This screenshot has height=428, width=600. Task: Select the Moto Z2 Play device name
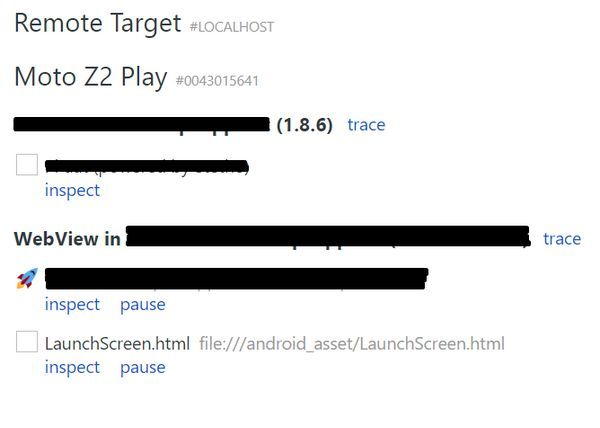pyautogui.click(x=91, y=77)
